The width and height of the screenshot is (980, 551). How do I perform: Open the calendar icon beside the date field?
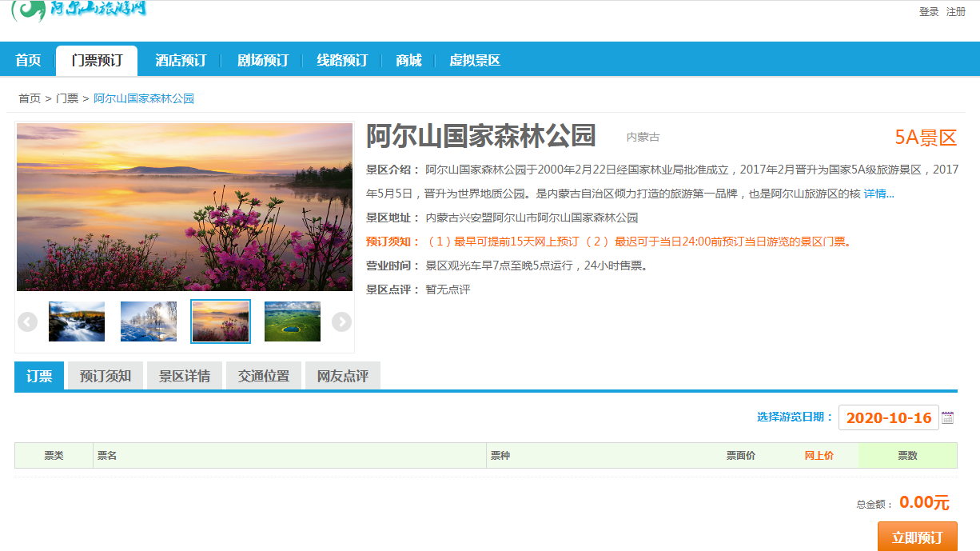948,417
